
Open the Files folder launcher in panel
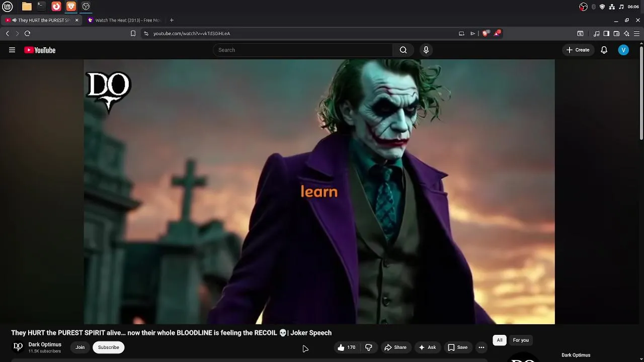pyautogui.click(x=27, y=7)
